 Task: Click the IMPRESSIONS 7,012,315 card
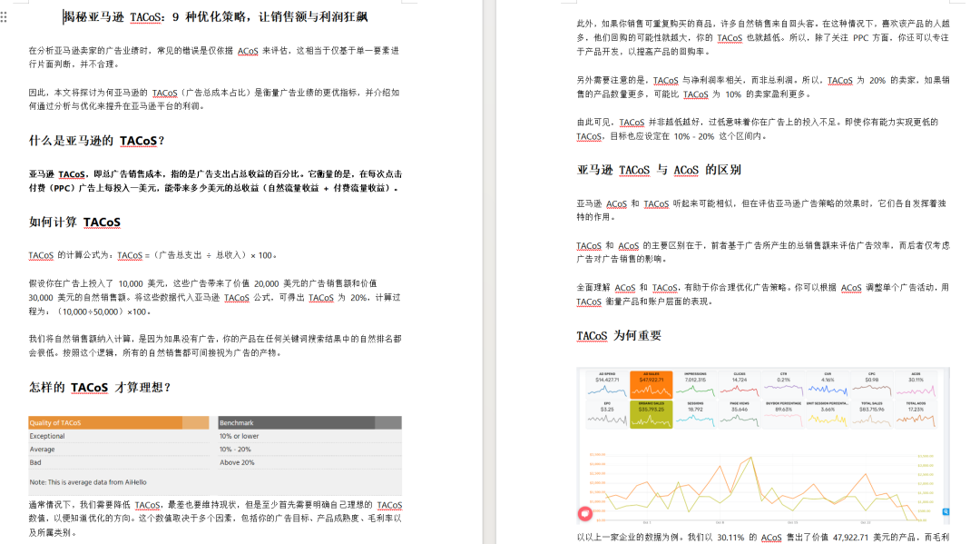point(695,384)
